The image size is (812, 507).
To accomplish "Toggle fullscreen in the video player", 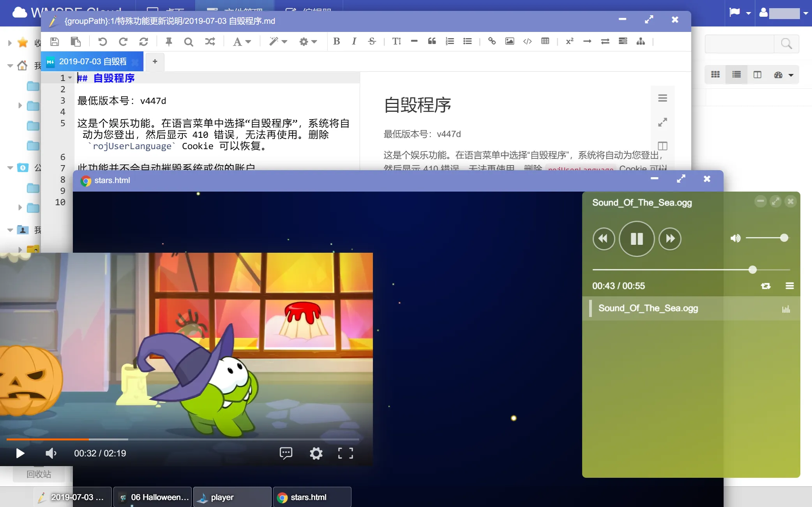I will [346, 453].
